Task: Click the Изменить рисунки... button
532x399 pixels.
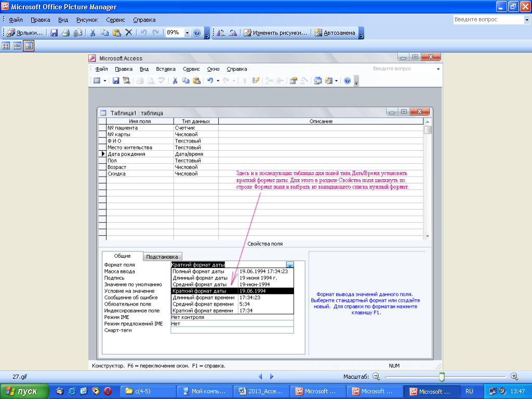Action: pos(275,33)
